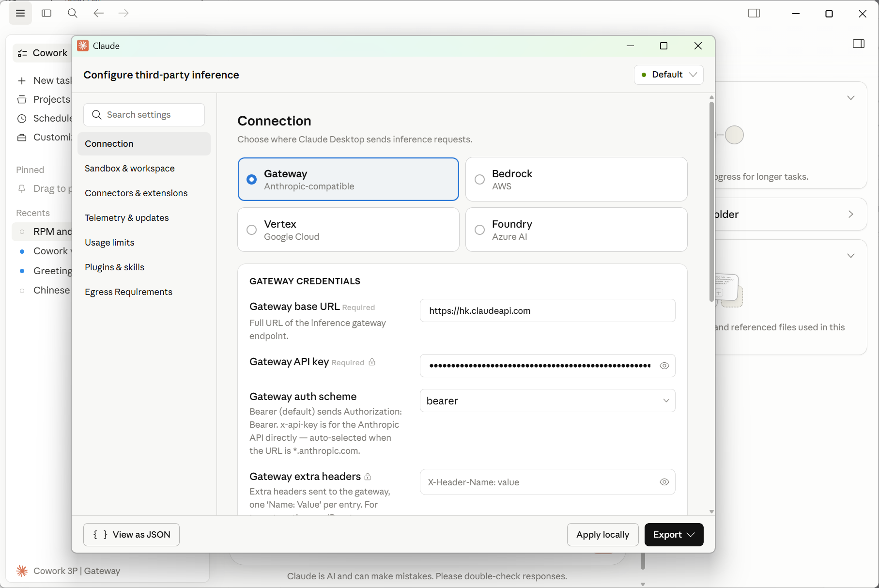Click the Gateway base URL input field
This screenshot has height=588, width=879.
pos(548,310)
